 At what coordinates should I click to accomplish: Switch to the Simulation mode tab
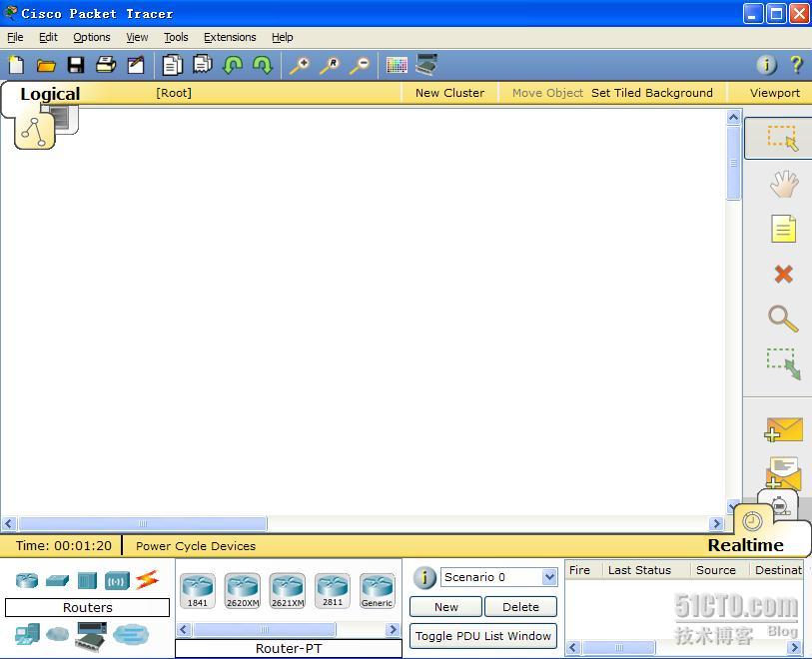pyautogui.click(x=781, y=504)
